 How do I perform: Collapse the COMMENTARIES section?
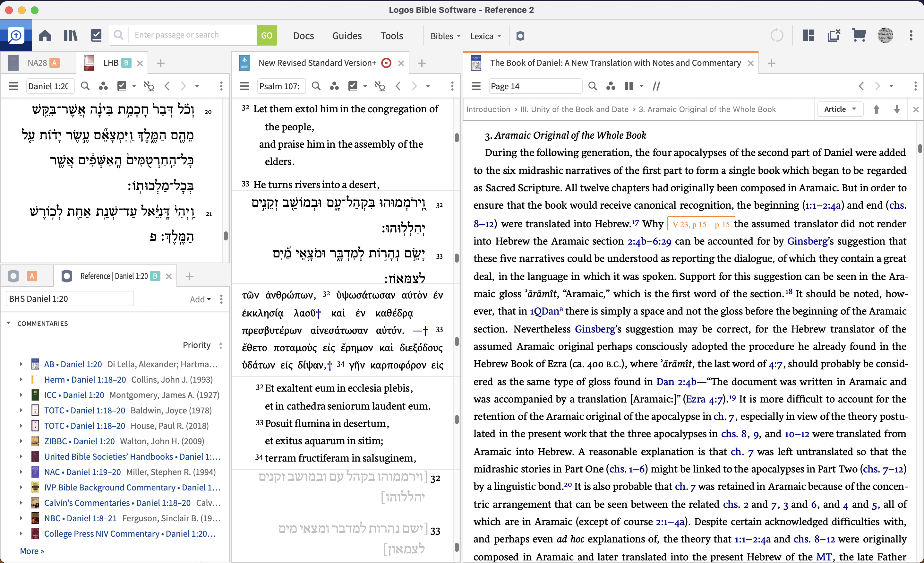coord(8,323)
